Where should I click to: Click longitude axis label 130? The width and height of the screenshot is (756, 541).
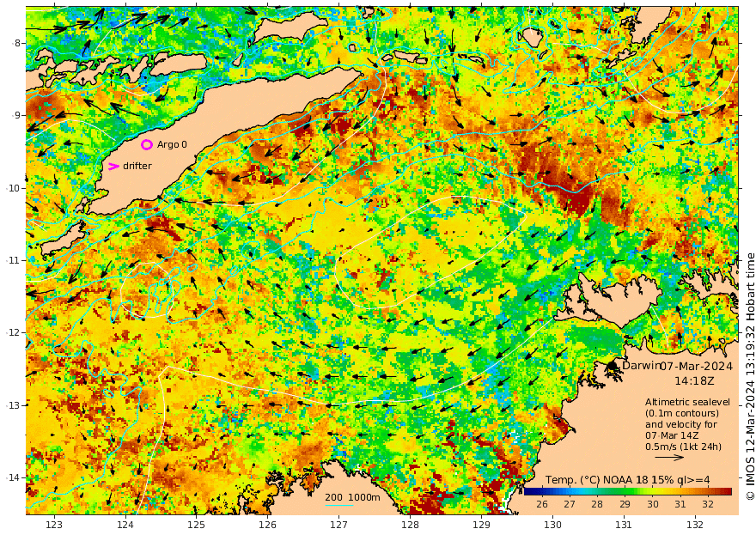tap(552, 525)
